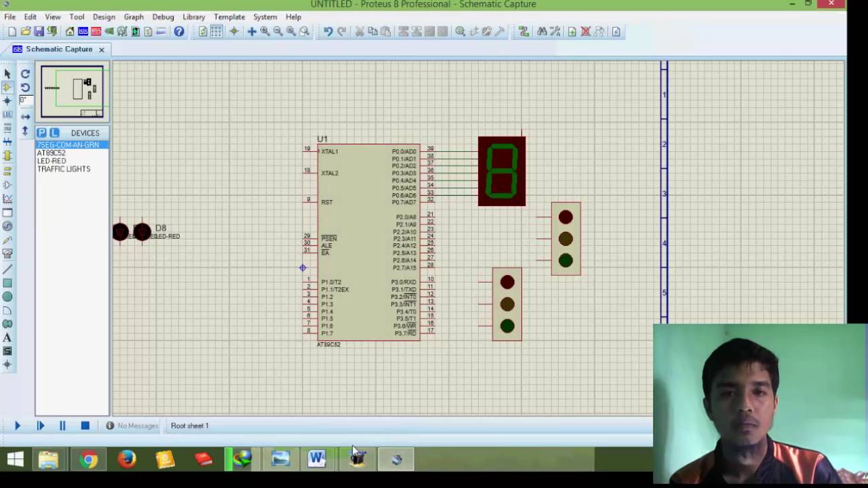The image size is (868, 488).
Task: Stop the simulation
Action: click(85, 426)
